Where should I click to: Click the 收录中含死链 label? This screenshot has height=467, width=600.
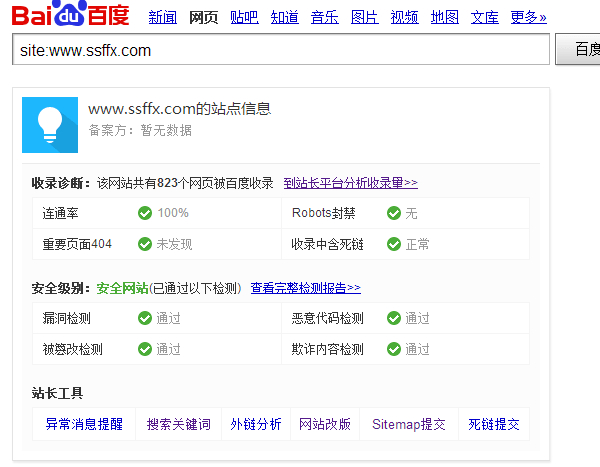328,244
